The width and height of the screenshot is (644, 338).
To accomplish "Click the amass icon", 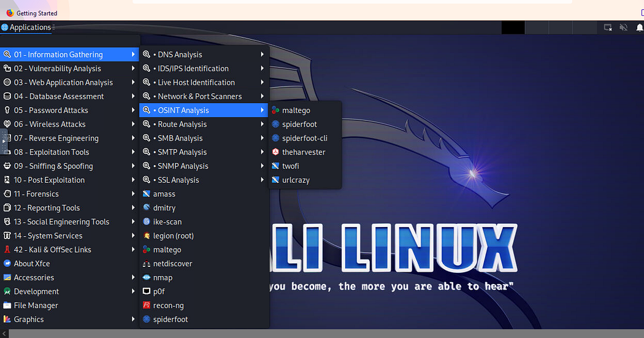I will (x=147, y=194).
